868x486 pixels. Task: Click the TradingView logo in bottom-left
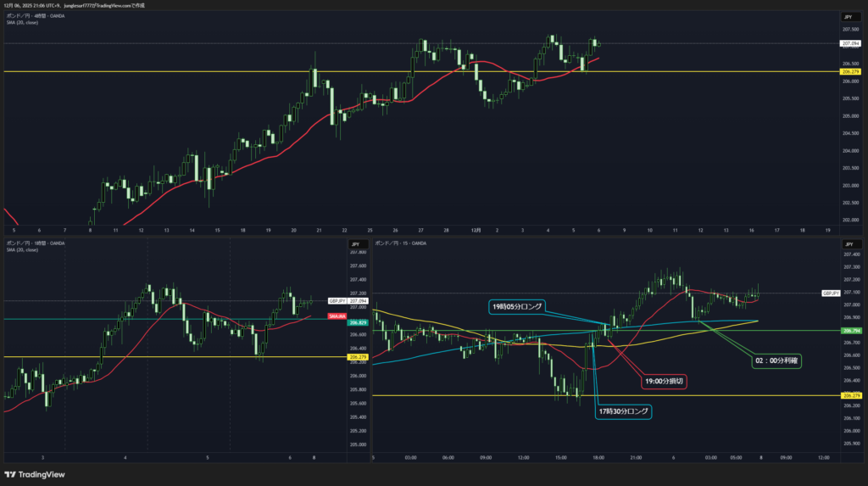35,475
